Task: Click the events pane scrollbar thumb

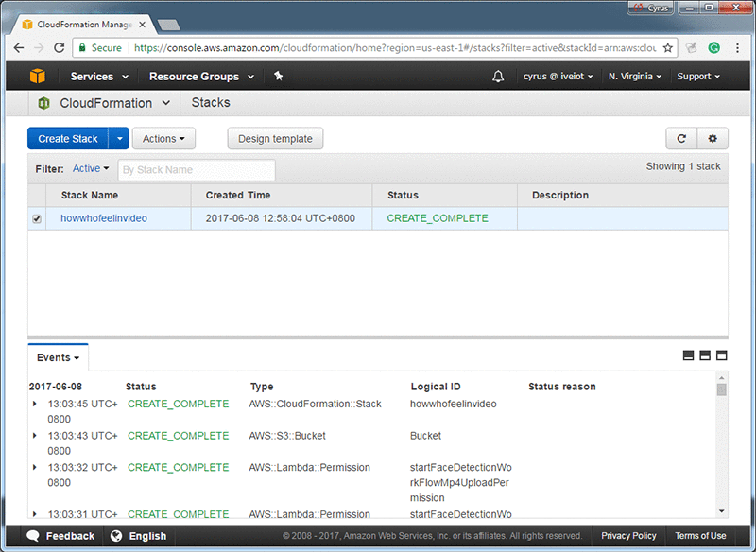Action: click(x=721, y=389)
